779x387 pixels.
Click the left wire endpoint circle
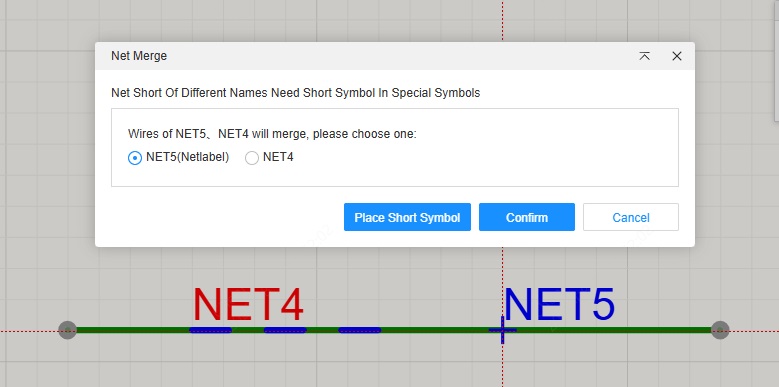[x=68, y=330]
